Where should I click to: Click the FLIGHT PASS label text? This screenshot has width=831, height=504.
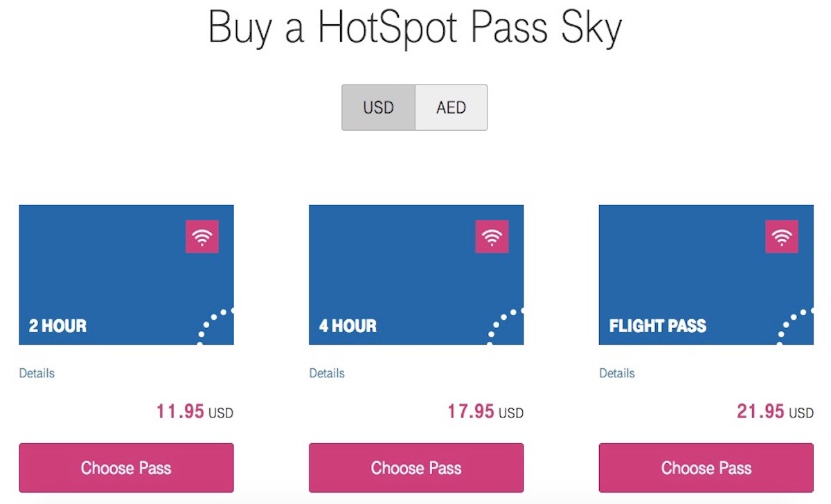pyautogui.click(x=658, y=326)
